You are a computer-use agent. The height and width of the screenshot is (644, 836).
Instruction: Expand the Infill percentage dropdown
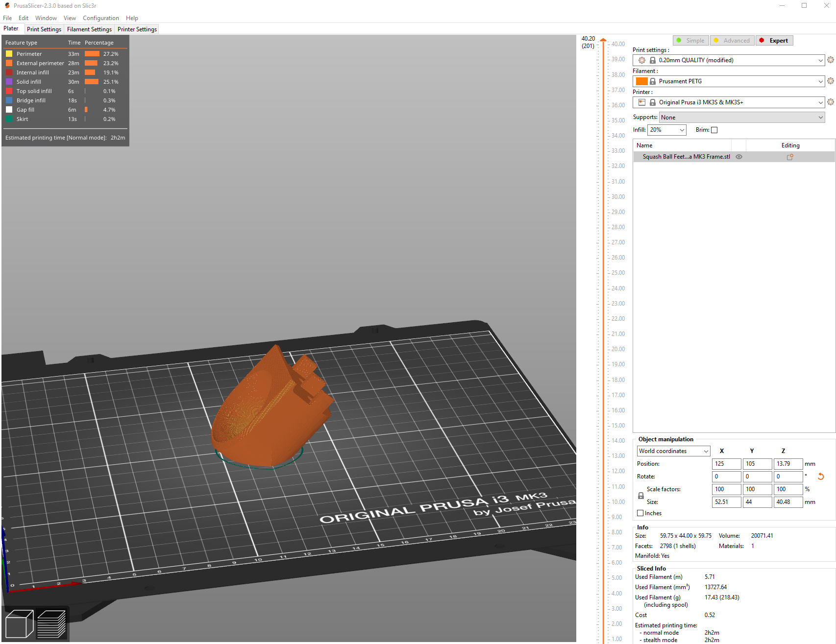[x=666, y=130]
